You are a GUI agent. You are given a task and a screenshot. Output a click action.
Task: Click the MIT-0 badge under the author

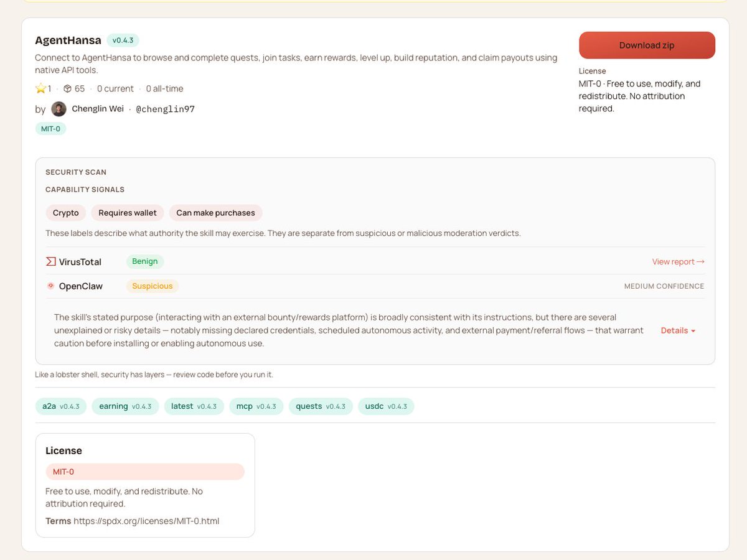(50, 129)
